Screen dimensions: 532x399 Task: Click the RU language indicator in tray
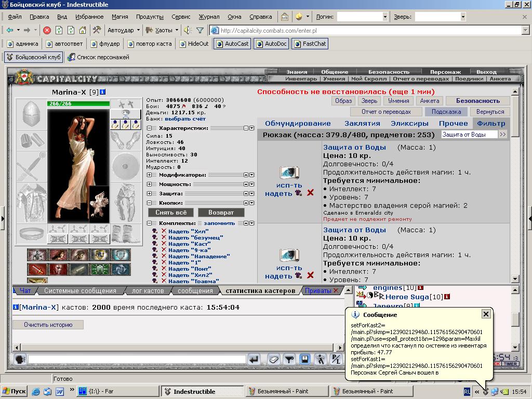click(x=467, y=392)
